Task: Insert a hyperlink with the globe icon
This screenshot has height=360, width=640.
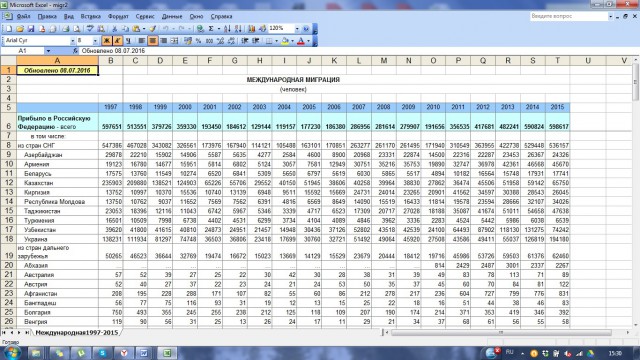Action: [x=200, y=29]
